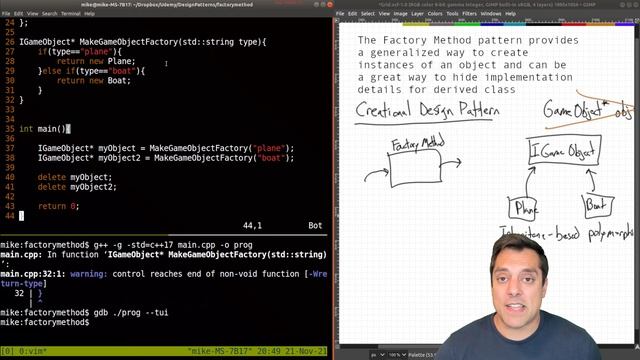Open the terminal Edit menu
Viewport: 640px width, 360px height.
[x=18, y=13]
